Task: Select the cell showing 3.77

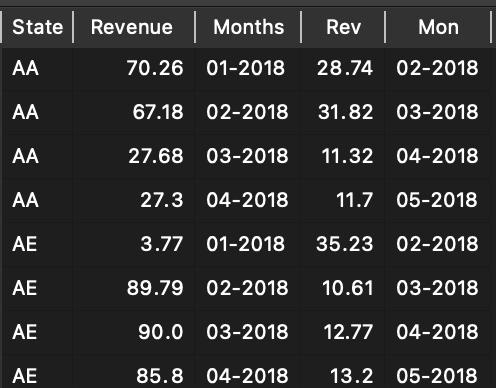Action: (134, 244)
